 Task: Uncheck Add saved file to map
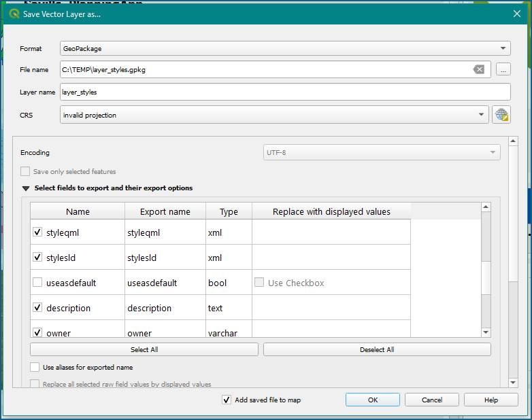point(227,400)
